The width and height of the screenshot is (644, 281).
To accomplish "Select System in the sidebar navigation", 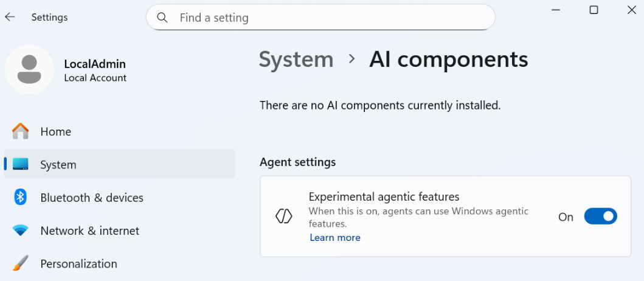I will click(x=58, y=165).
